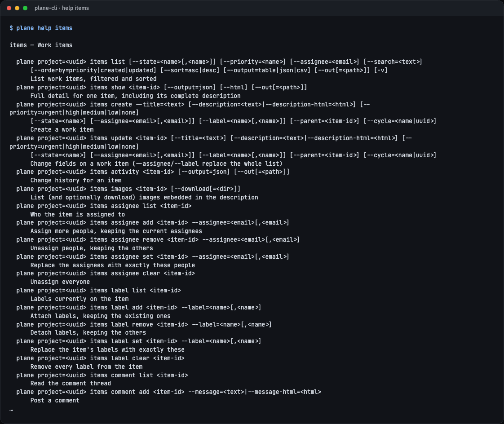The width and height of the screenshot is (504, 424).
Task: Click the 'items images <item-id>' usage line
Action: pos(128,189)
